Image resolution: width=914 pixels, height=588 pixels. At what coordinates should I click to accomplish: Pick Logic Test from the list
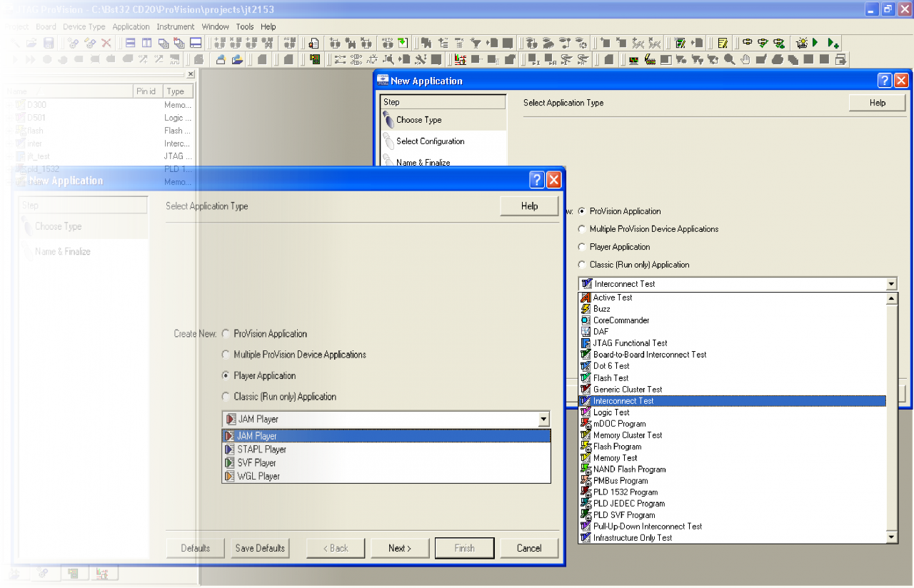click(732, 412)
